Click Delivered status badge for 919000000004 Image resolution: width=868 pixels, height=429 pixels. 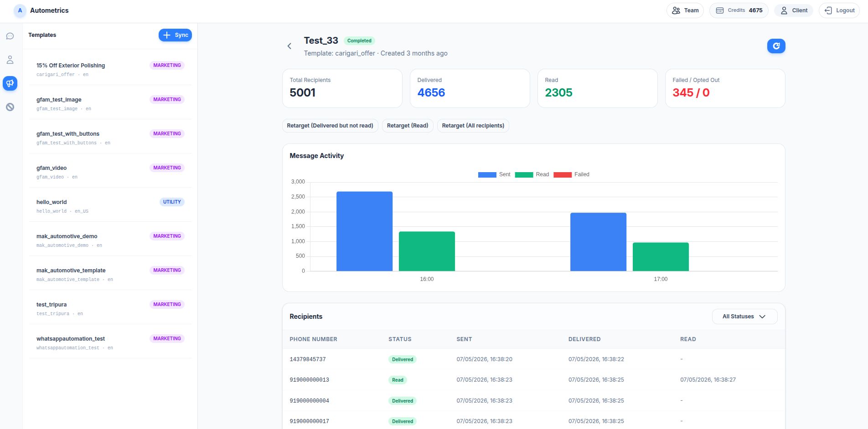pyautogui.click(x=403, y=401)
